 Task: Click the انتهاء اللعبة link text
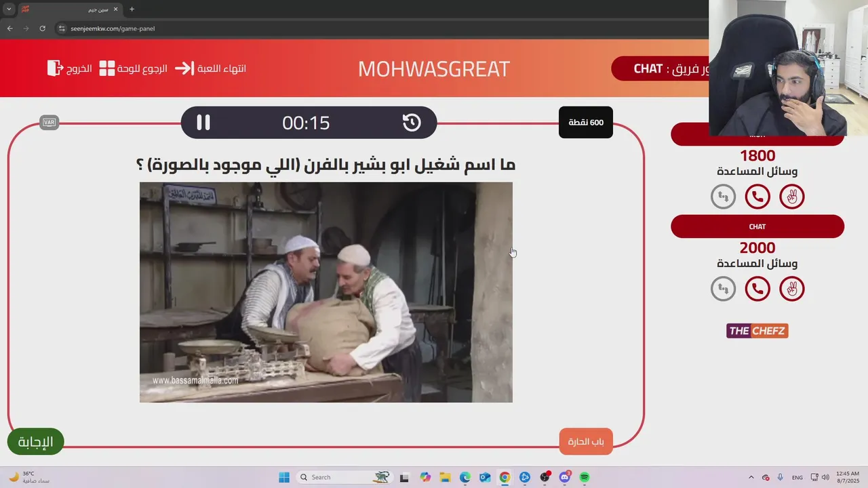(221, 68)
